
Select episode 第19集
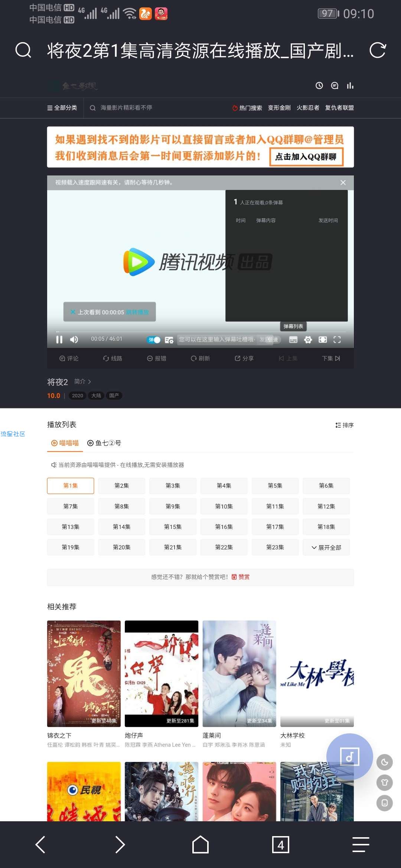pyautogui.click(x=71, y=547)
